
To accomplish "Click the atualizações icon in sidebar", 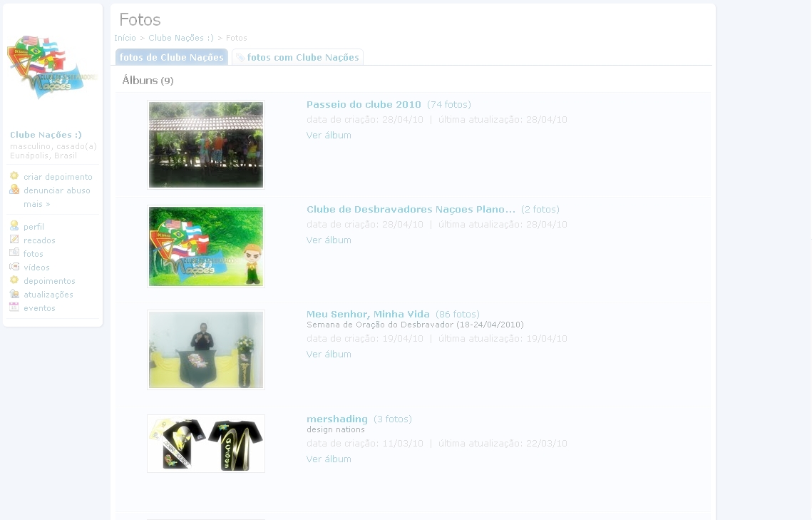I will (x=14, y=294).
